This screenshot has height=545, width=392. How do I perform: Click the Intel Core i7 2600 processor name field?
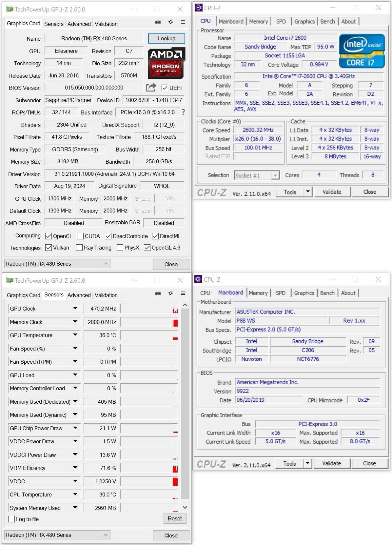coord(285,38)
